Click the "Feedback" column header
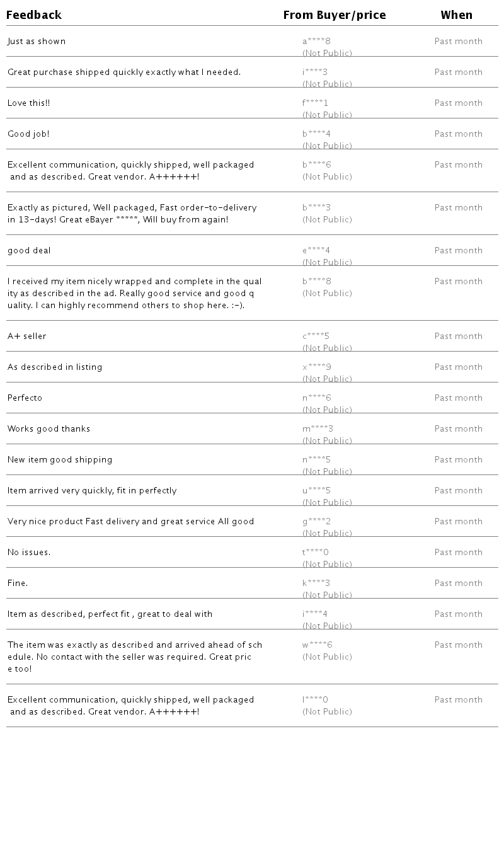Screen dimensions: 504x862 [x=34, y=15]
